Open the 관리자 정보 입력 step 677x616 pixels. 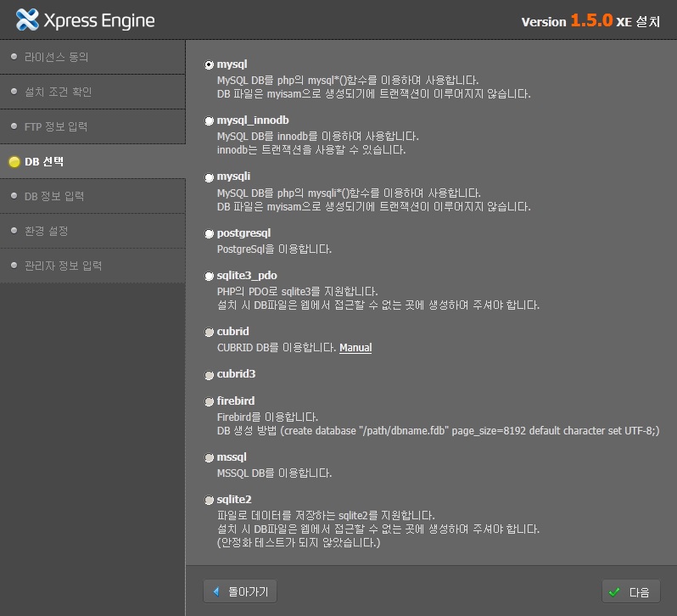[x=92, y=266]
